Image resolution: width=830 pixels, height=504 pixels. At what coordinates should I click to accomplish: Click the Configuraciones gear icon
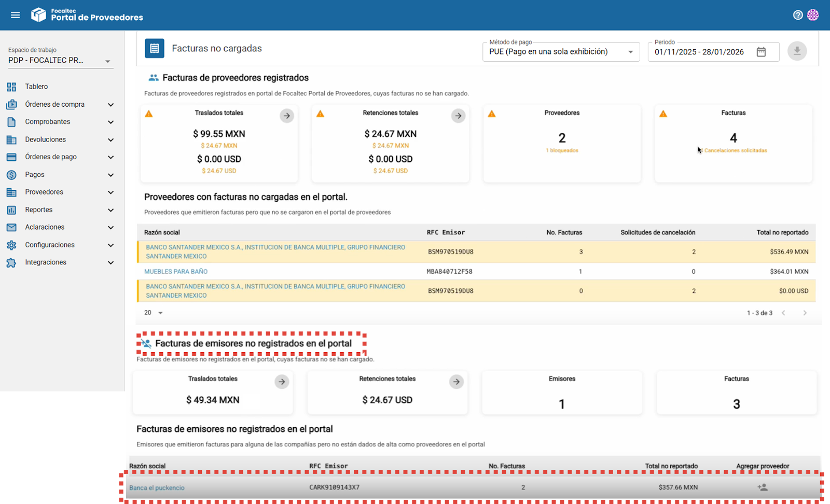coord(11,245)
